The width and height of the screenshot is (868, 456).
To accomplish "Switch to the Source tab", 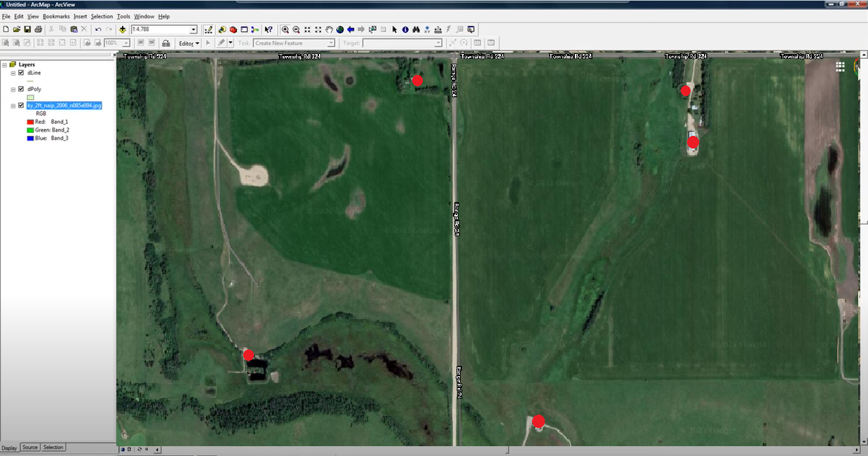I will (x=30, y=447).
